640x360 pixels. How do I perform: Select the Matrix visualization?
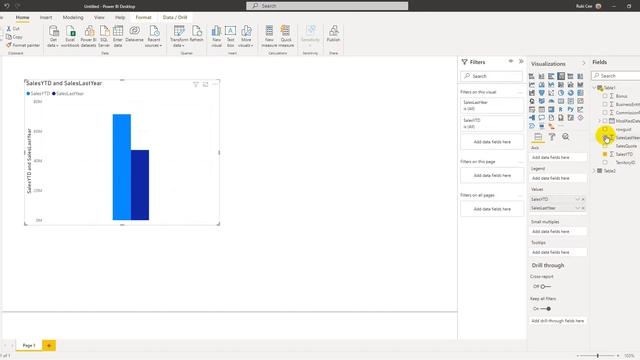pyautogui.click(x=551, y=109)
